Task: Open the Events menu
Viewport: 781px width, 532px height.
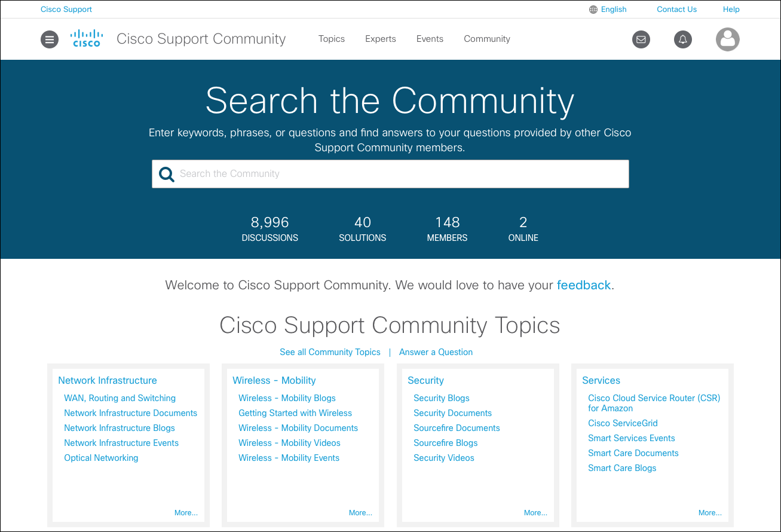Action: 430,39
